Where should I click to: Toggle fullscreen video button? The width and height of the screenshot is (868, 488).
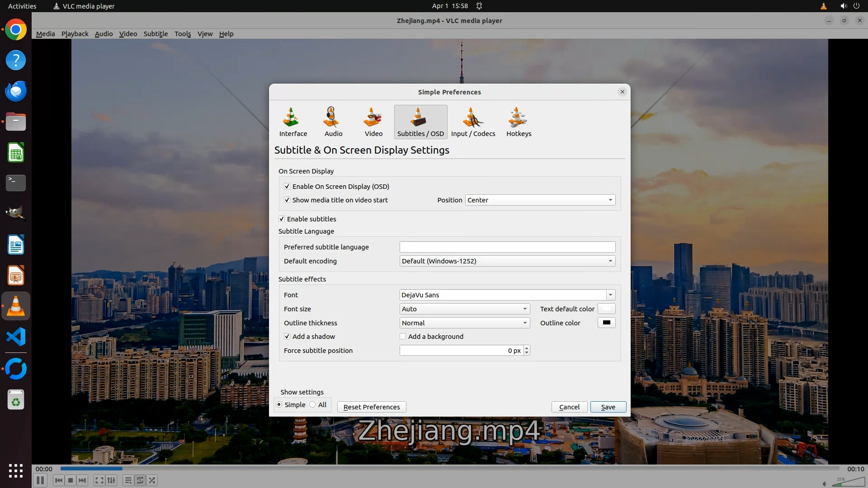point(99,480)
